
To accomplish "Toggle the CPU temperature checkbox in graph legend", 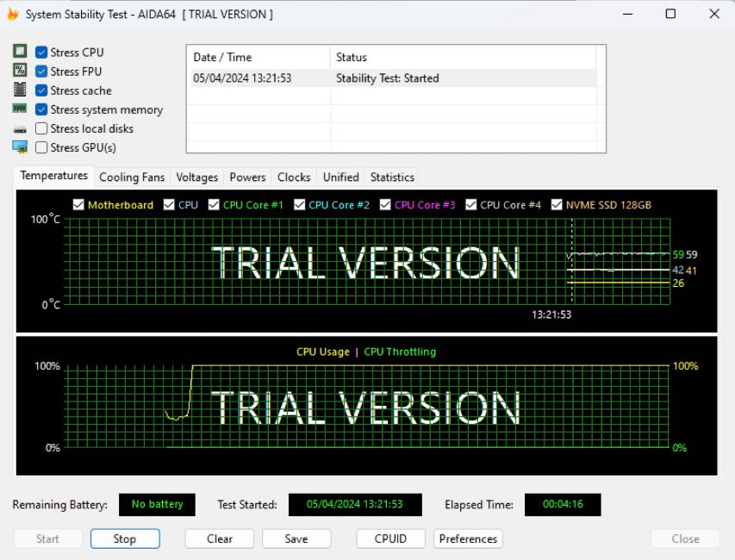I will [x=169, y=205].
